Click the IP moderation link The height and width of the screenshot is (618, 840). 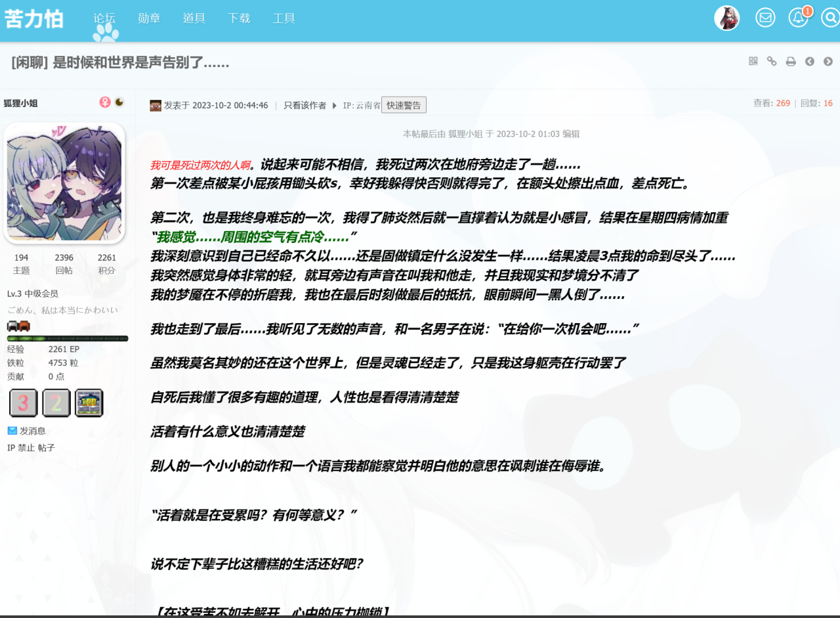[11, 448]
